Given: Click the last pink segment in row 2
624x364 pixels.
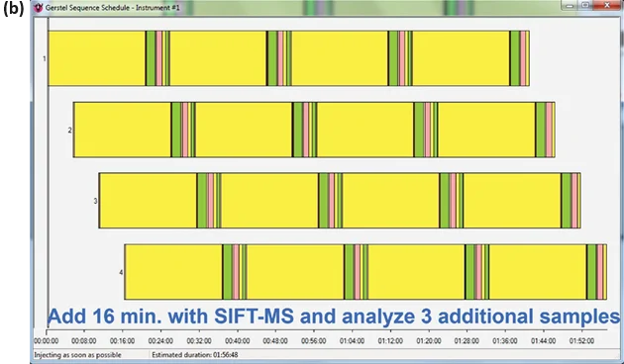Looking at the screenshot, I should (549, 130).
